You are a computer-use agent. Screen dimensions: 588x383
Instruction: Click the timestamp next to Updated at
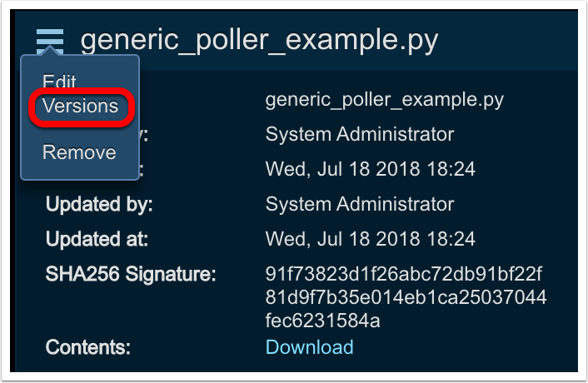(x=370, y=240)
